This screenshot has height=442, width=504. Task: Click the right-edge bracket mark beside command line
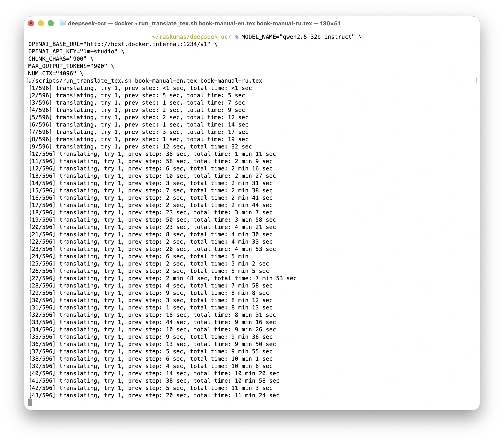[x=476, y=81]
